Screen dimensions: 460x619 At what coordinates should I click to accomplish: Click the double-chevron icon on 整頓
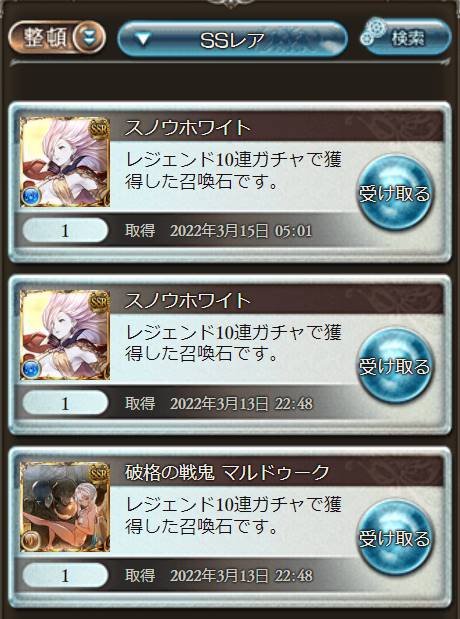click(88, 38)
